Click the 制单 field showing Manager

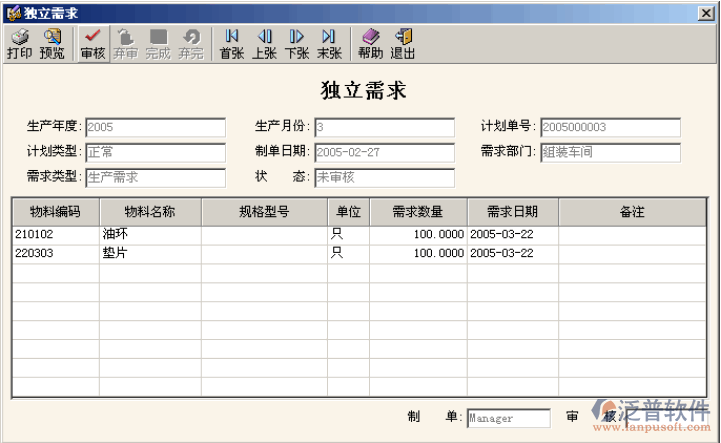[x=508, y=419]
